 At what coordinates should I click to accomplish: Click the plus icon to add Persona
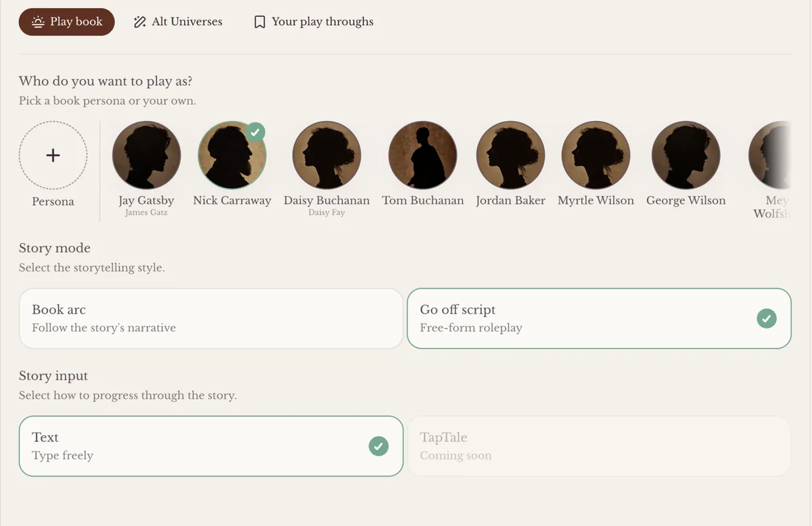[x=53, y=156]
